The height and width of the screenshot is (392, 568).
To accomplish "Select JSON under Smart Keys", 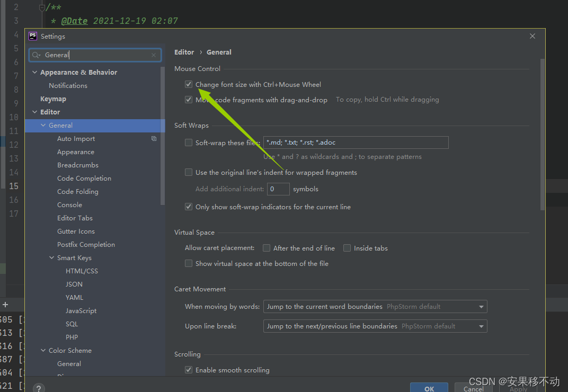I will point(74,284).
